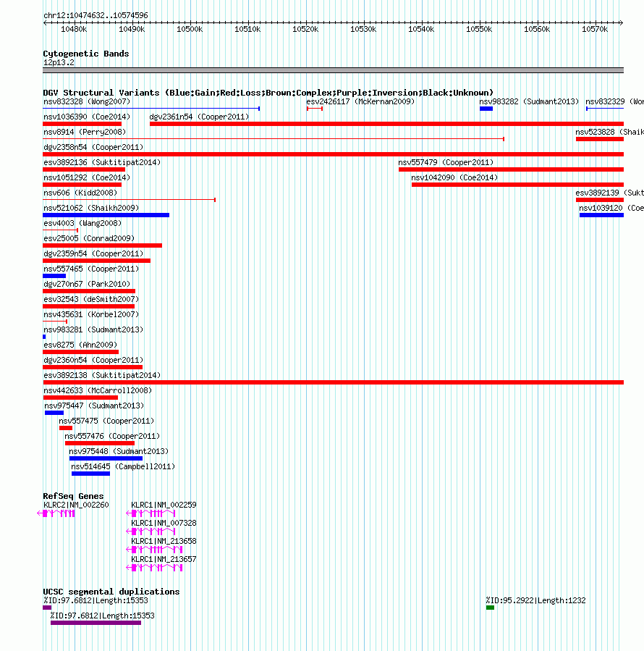Image resolution: width=644 pixels, height=651 pixels.
Task: Select the partly visible nsv523828 variant label
Action: (609, 132)
